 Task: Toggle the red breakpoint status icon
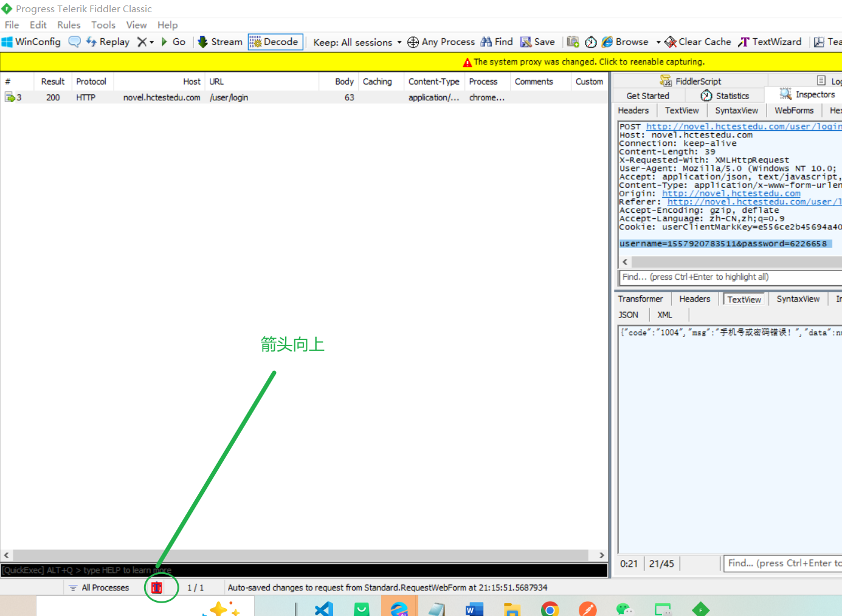point(157,587)
